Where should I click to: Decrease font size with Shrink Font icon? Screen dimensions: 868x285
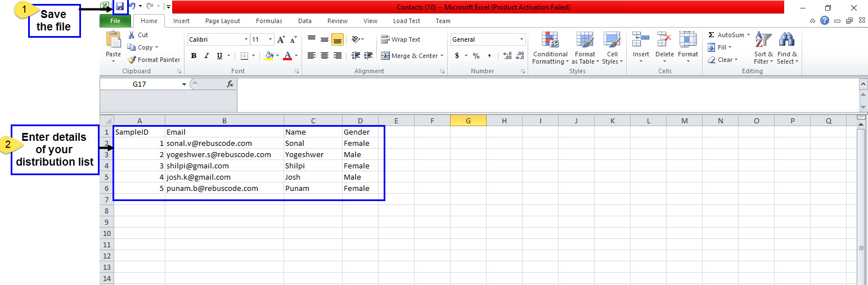[x=293, y=40]
